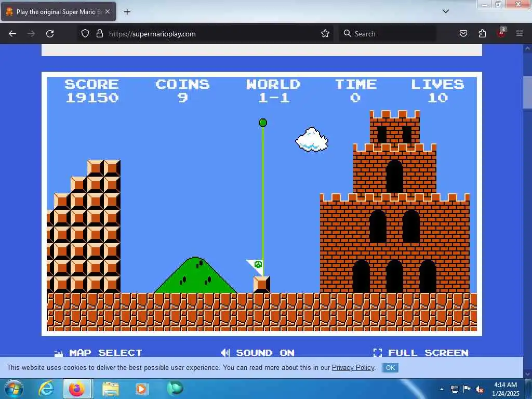Open the Firefox hamburger application menu
Image resolution: width=532 pixels, height=399 pixels.
tap(520, 33)
